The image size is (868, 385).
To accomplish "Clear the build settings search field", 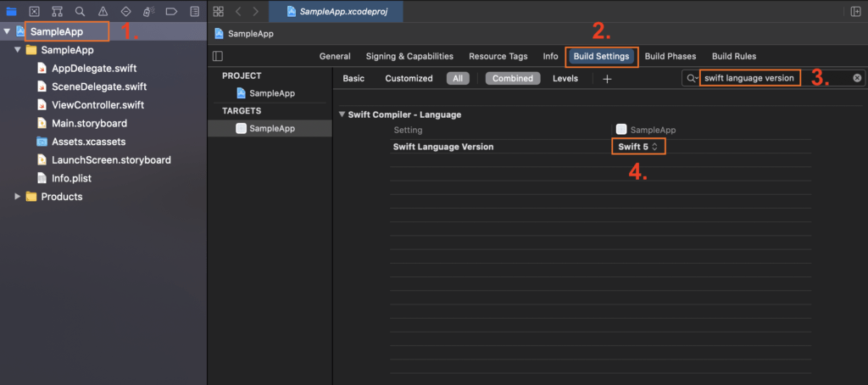I will coord(857,78).
